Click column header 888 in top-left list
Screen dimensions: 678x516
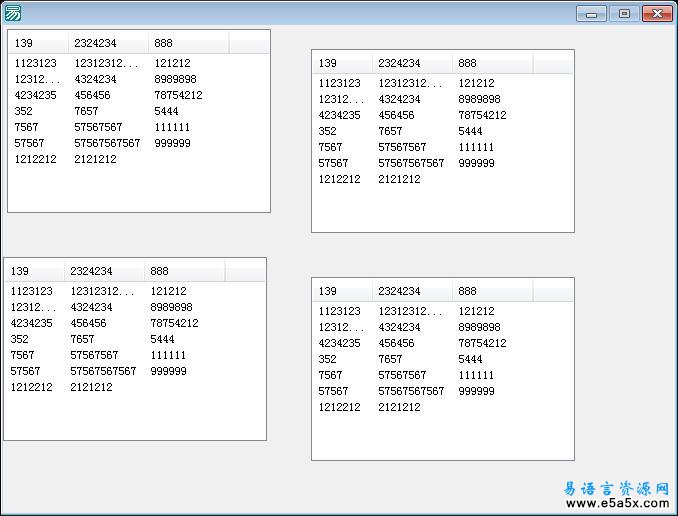[188, 43]
